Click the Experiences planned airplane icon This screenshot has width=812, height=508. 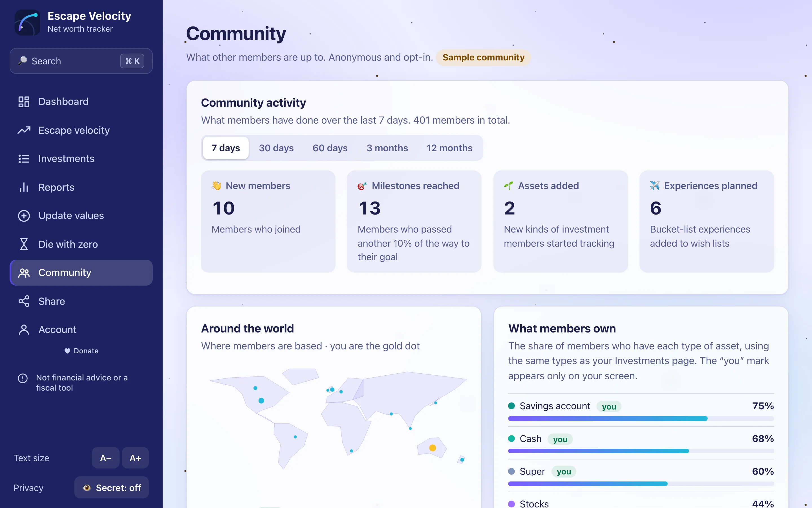[654, 185]
